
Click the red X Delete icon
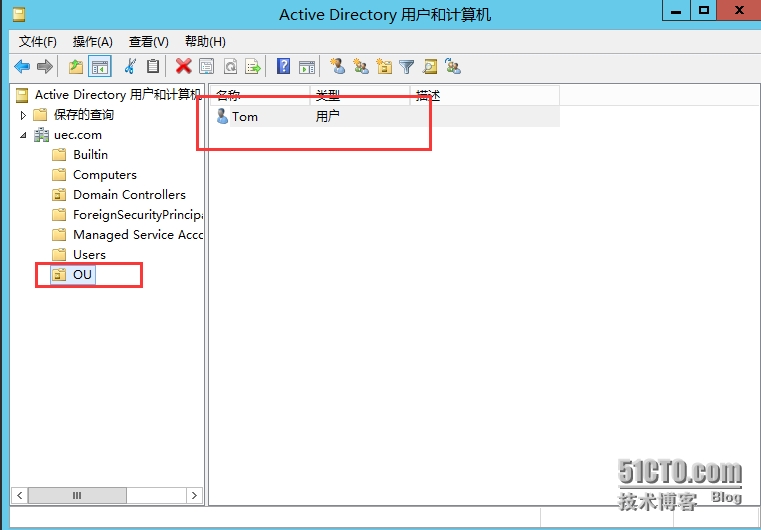pyautogui.click(x=183, y=66)
